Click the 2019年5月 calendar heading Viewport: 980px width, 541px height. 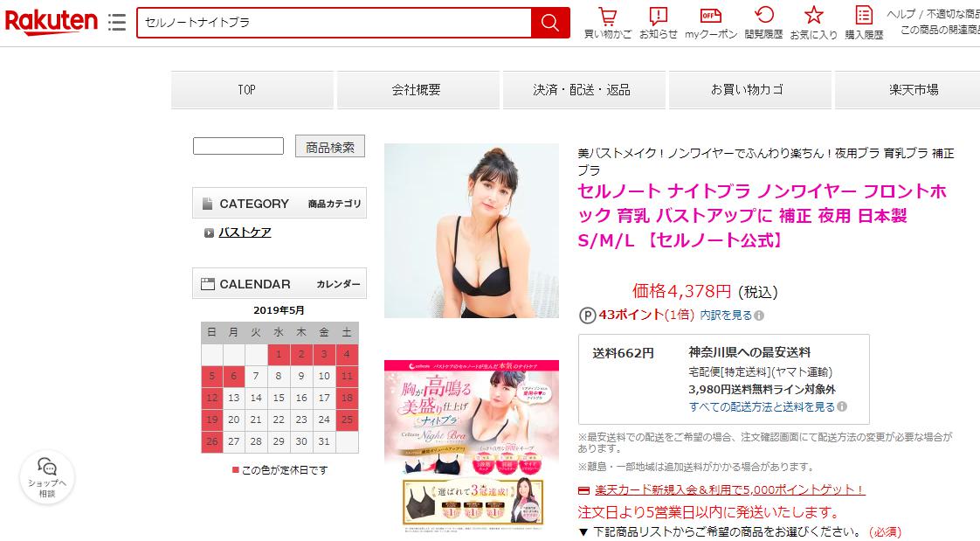point(279,310)
